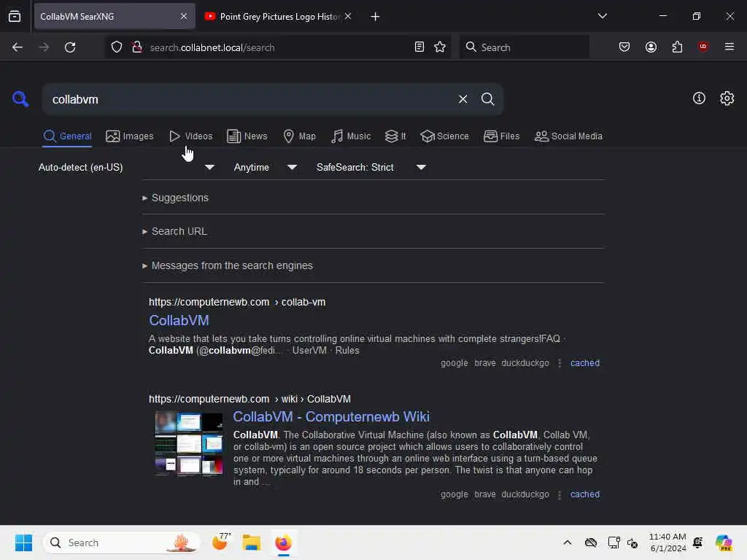Open the Anytime time range dropdown
Image resolution: width=747 pixels, height=560 pixels.
point(266,167)
